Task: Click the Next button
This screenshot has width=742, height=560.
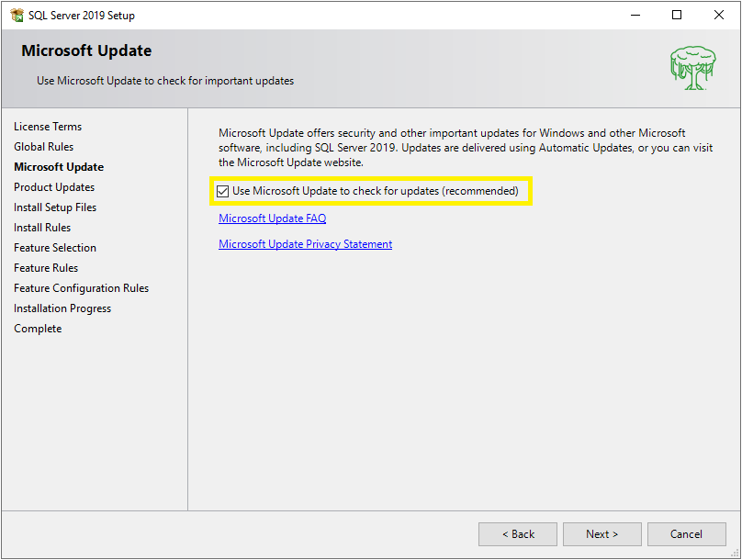Action: tap(601, 534)
